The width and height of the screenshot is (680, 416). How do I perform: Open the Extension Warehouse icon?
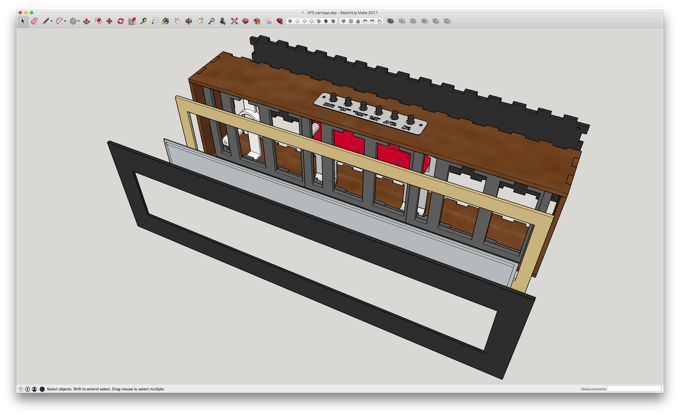coord(257,21)
